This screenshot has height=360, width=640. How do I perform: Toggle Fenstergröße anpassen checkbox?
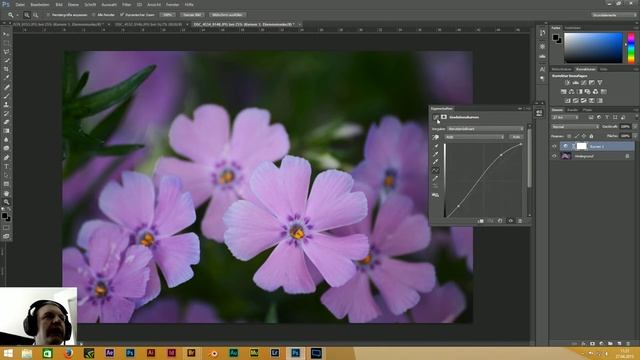(x=48, y=15)
